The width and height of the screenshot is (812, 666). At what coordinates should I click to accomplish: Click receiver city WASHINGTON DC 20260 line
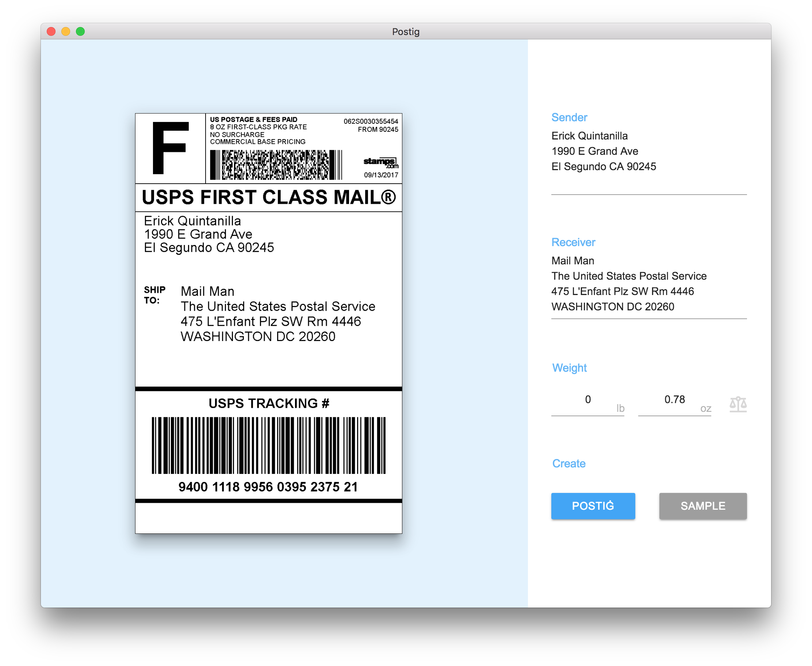coord(612,307)
